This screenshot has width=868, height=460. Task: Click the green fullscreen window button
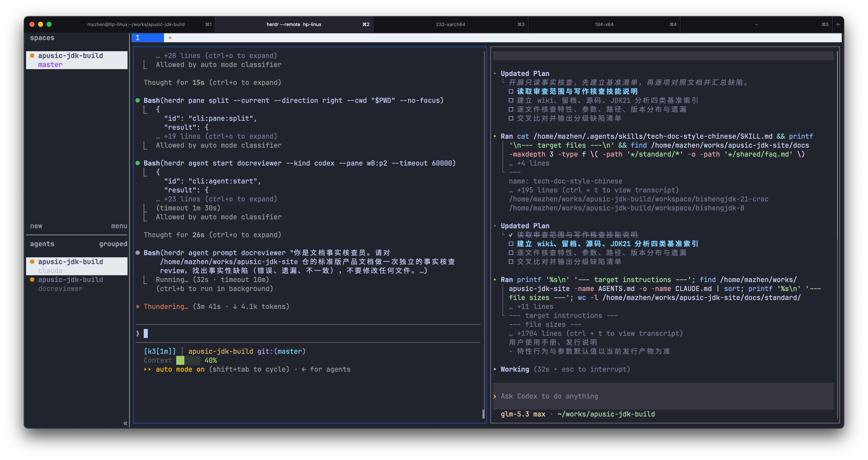[49, 24]
